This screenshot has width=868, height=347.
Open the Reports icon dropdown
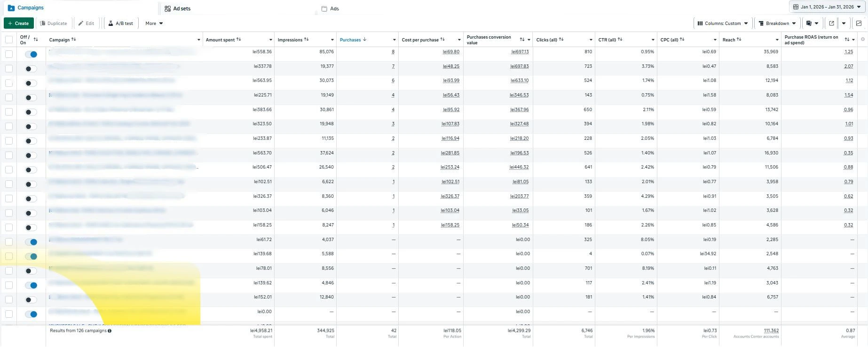(x=812, y=23)
